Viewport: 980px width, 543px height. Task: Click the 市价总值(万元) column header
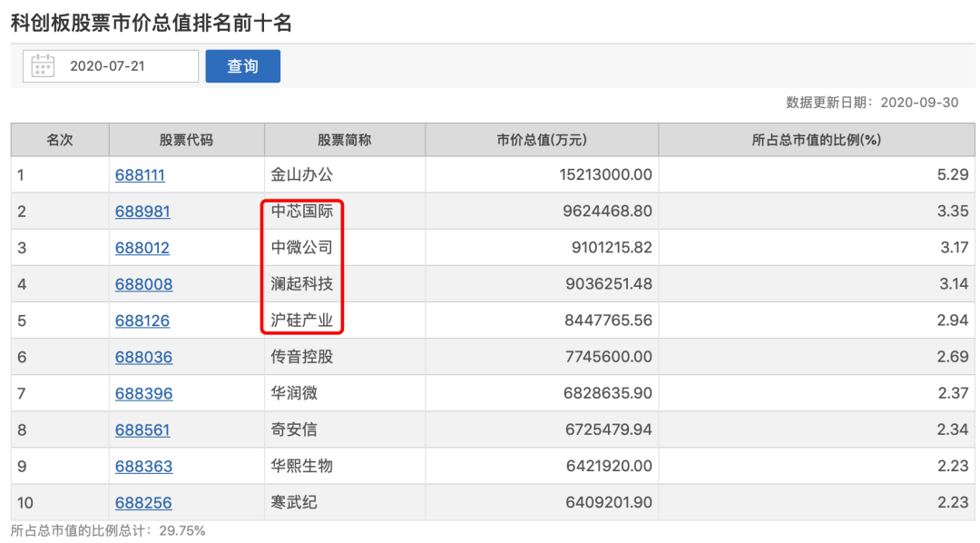click(542, 140)
